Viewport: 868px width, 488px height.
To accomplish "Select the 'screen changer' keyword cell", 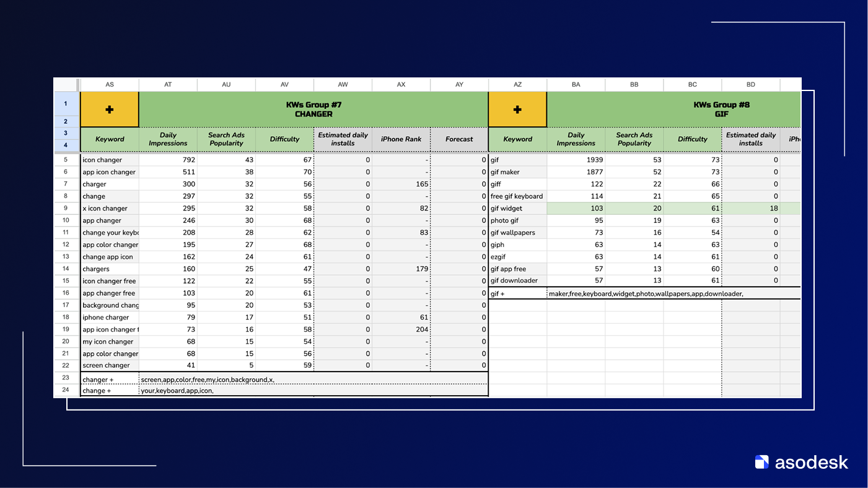I will pos(110,365).
